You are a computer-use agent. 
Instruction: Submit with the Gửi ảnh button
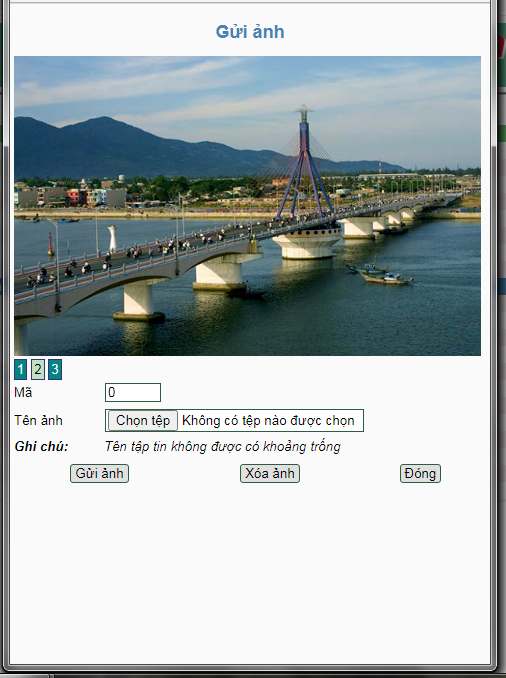click(x=99, y=473)
